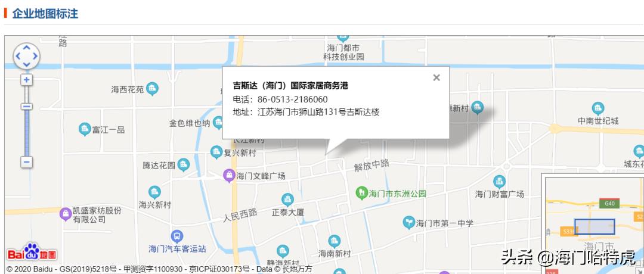
Task: Select the 凯盛家纺股份有限公司 shopping marker
Action: tap(66, 214)
